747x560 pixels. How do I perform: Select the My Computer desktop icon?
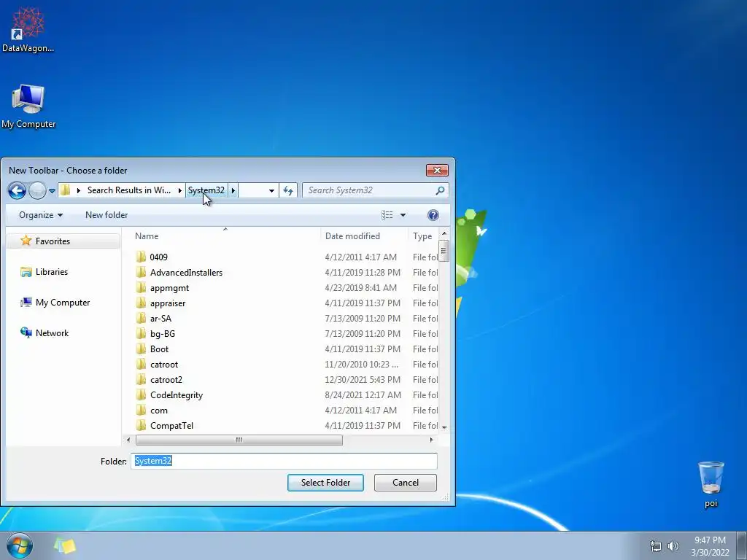point(28,106)
